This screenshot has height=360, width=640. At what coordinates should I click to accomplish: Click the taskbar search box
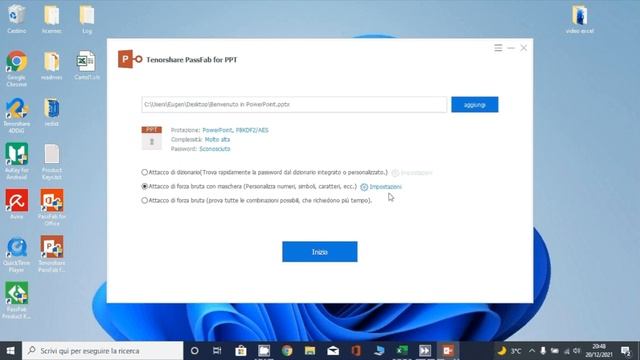(102, 351)
